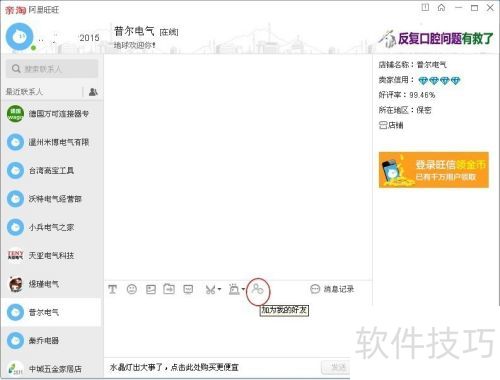The width and height of the screenshot is (500, 380).
Task: Click the 天正电气科技 logo avatar
Action: [15, 256]
